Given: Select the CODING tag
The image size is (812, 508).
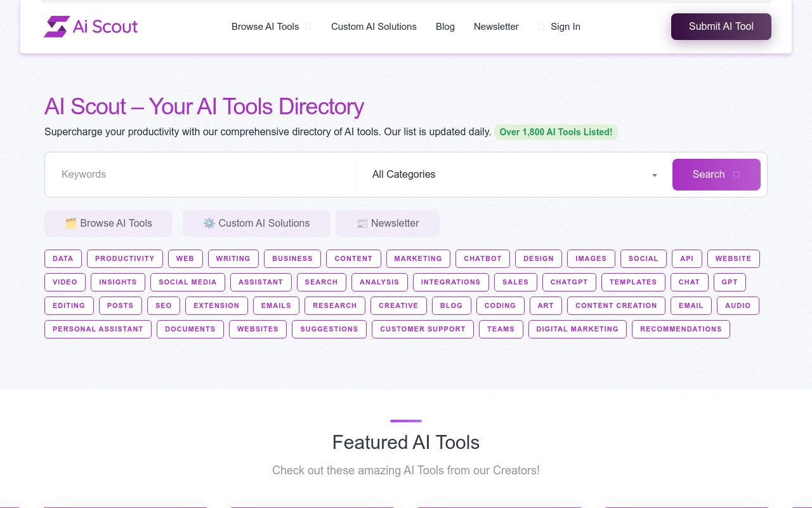Looking at the screenshot, I should 501,305.
